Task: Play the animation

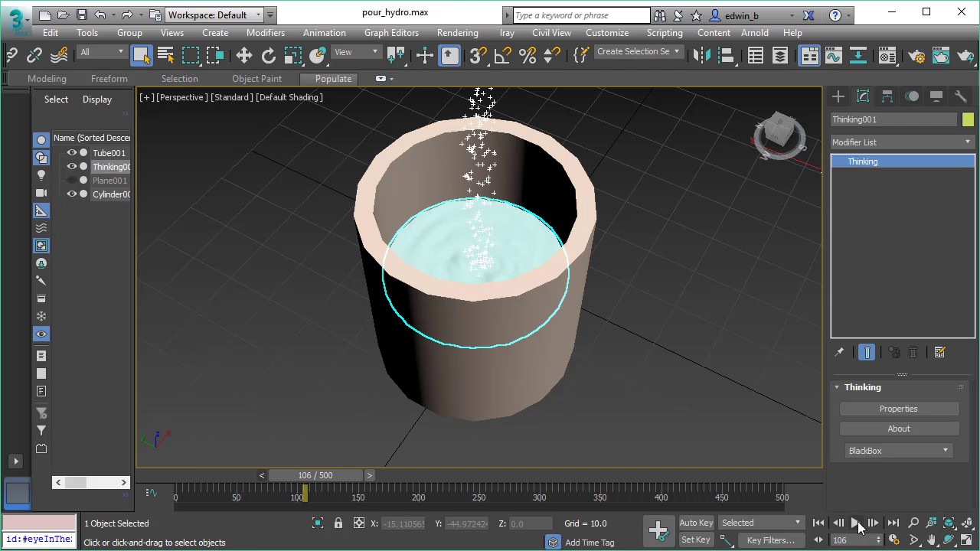Action: pyautogui.click(x=856, y=523)
